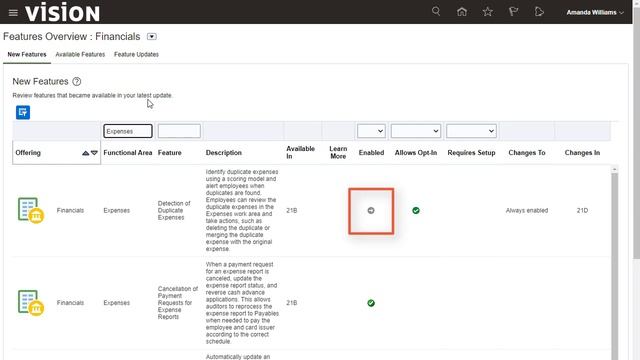Open the search magnifier icon

pyautogui.click(x=436, y=11)
